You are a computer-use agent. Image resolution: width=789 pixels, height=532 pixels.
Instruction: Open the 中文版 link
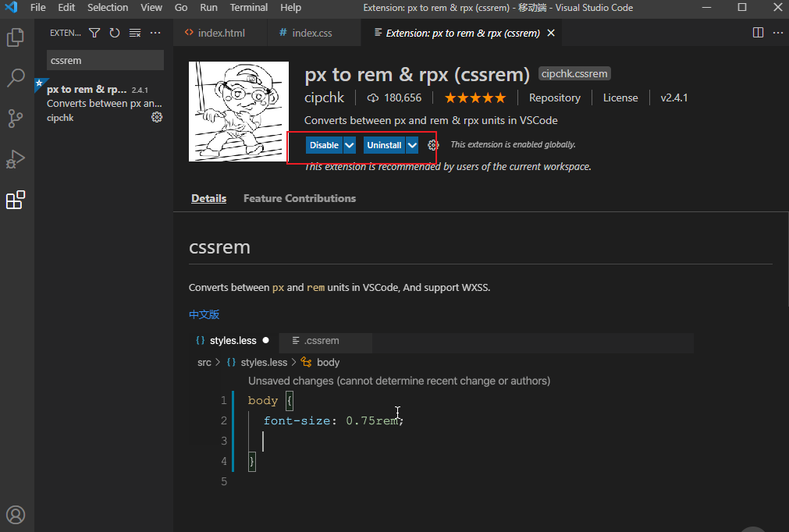tap(204, 315)
